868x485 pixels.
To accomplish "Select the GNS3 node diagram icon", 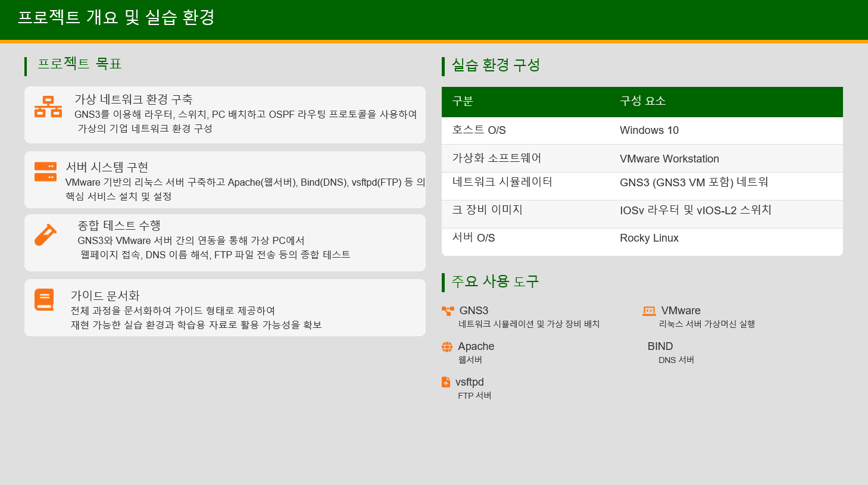I will pos(446,310).
